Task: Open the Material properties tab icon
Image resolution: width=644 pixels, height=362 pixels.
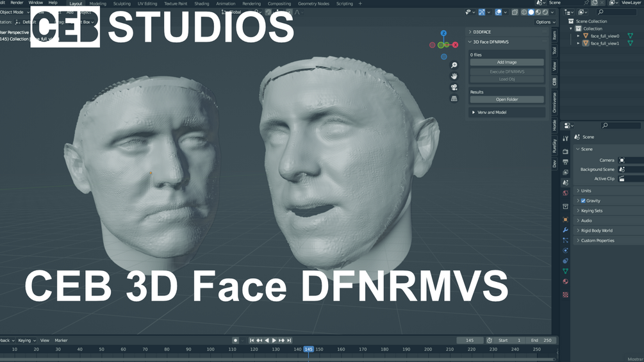Action: click(566, 281)
